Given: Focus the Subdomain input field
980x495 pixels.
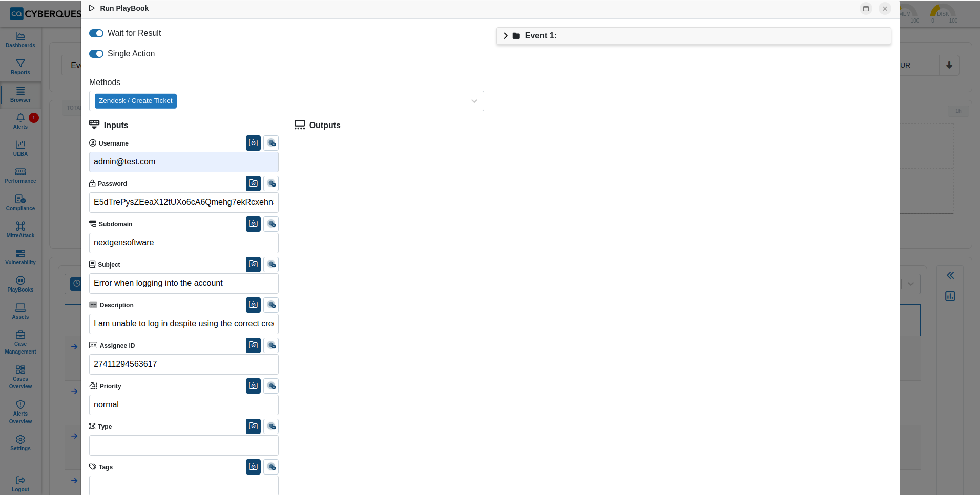Looking at the screenshot, I should (x=184, y=243).
